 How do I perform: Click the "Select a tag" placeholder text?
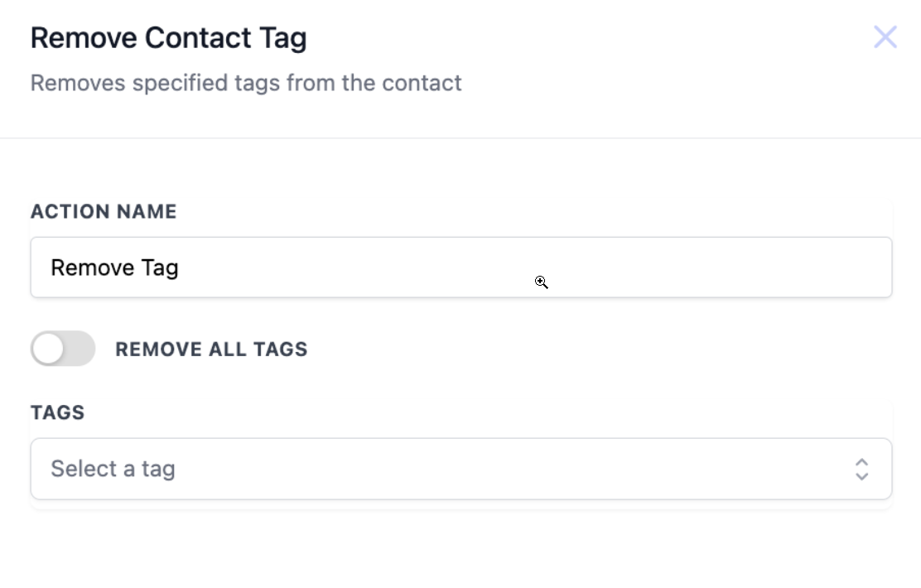(x=113, y=469)
